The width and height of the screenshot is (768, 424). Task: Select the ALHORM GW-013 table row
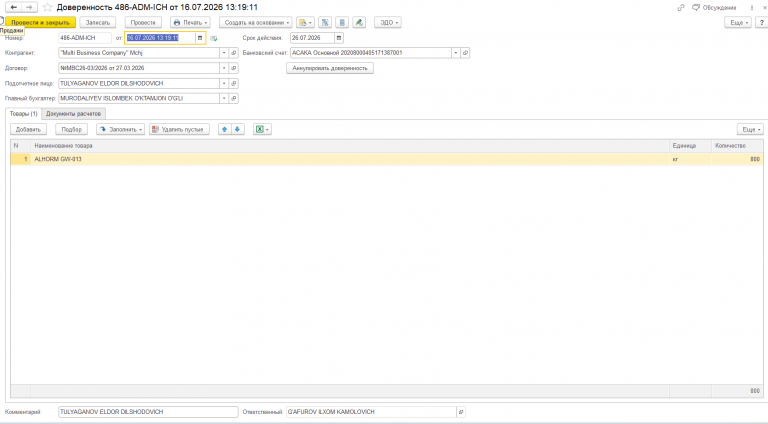pos(386,159)
